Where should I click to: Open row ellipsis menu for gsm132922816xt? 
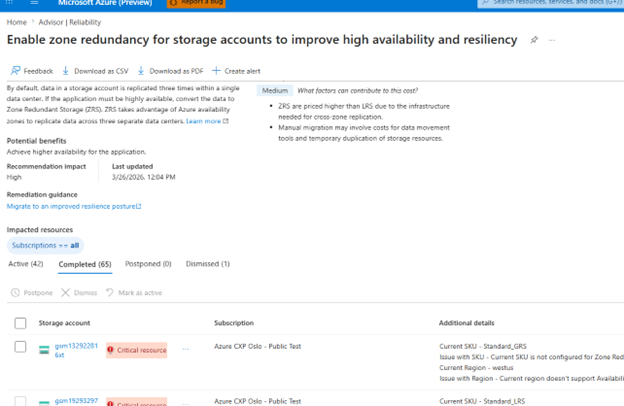point(185,349)
